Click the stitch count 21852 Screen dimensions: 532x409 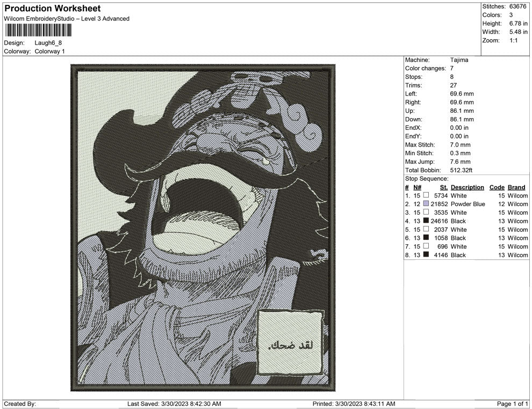pyautogui.click(x=439, y=204)
